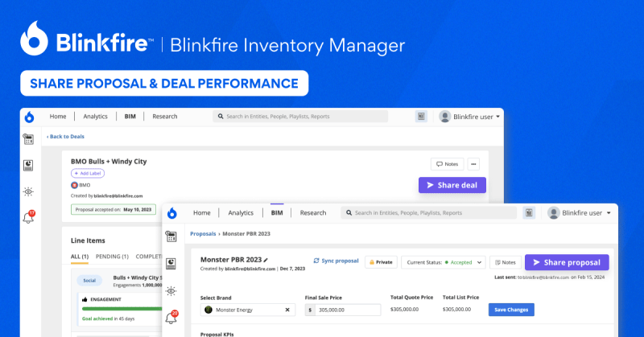This screenshot has height=337, width=644.
Task: Focus the proposal window search in Entities field
Action: pos(428,213)
